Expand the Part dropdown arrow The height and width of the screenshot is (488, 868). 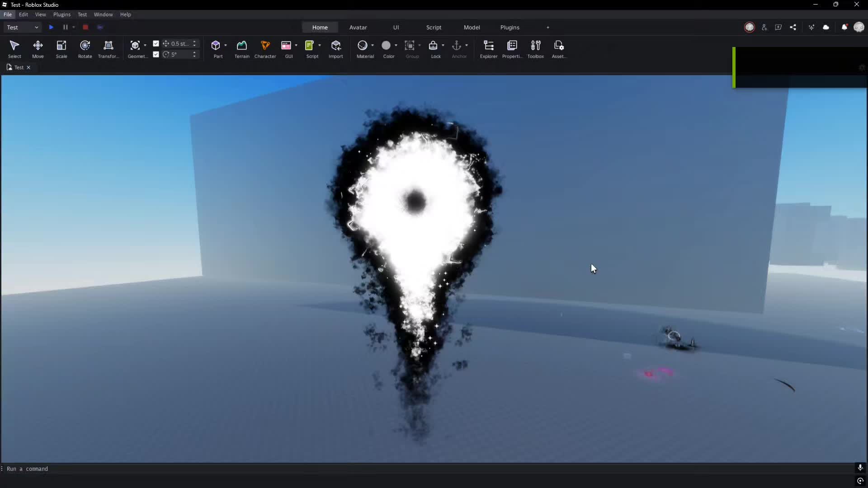click(226, 46)
